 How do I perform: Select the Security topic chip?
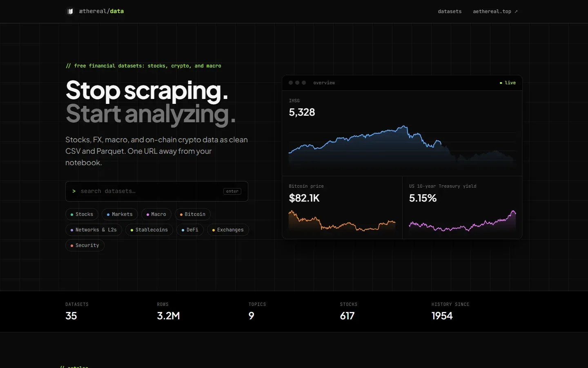coord(85,245)
